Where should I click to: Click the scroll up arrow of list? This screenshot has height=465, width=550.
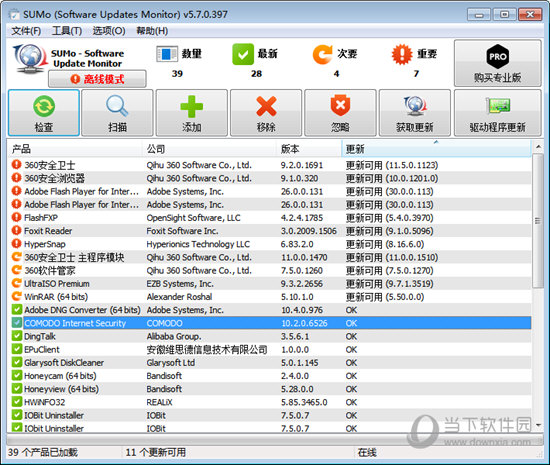tap(538, 146)
